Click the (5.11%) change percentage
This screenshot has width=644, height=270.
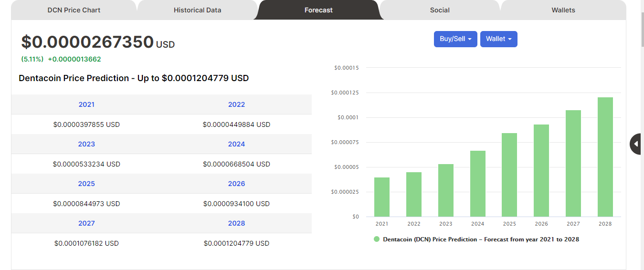32,59
